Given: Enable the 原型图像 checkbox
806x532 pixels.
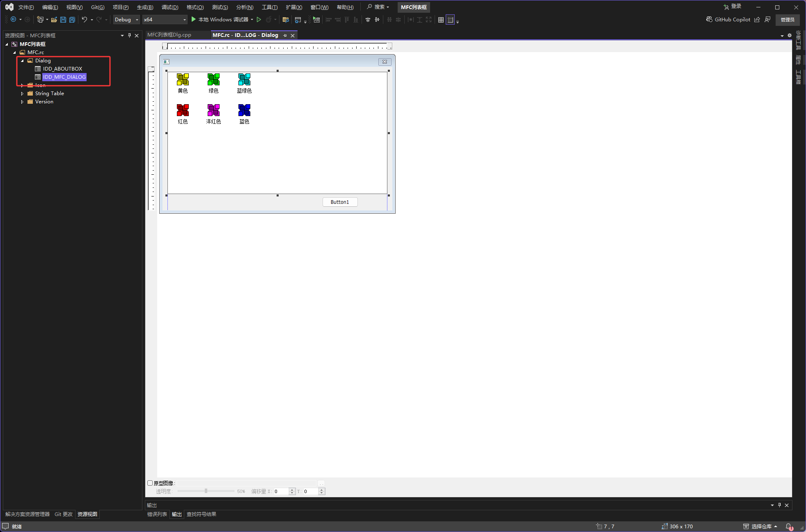Looking at the screenshot, I should pyautogui.click(x=150, y=483).
